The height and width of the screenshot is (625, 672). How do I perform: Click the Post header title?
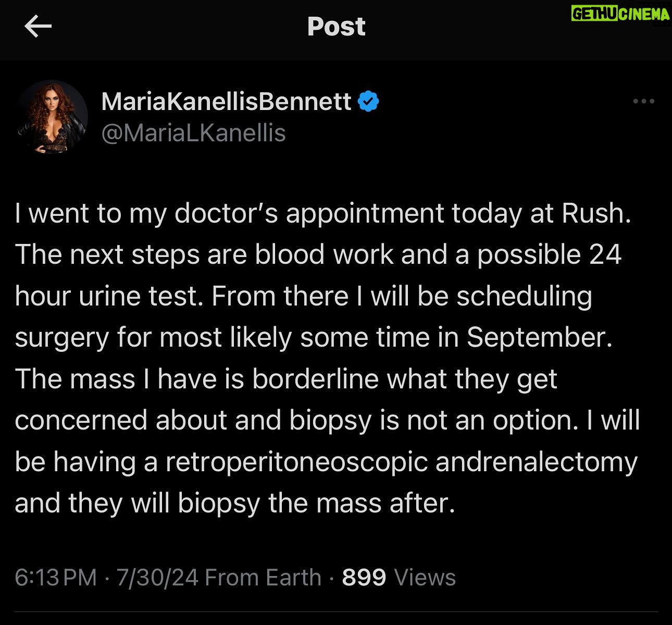(x=336, y=27)
